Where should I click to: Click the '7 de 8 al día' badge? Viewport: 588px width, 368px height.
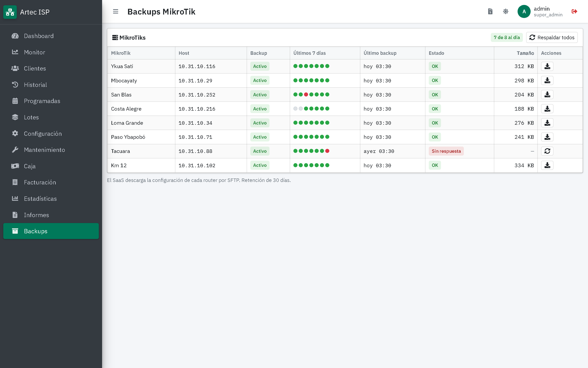click(507, 37)
